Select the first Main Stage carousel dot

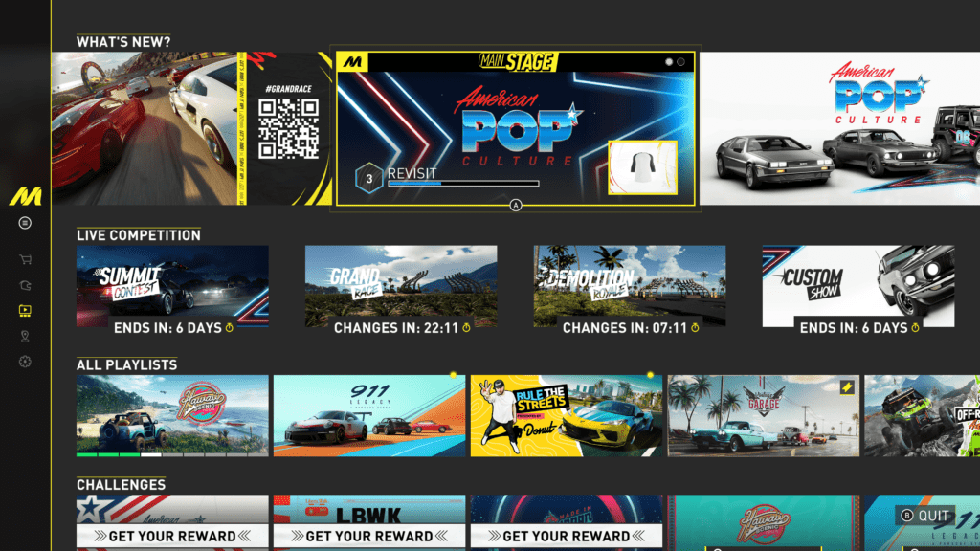669,62
